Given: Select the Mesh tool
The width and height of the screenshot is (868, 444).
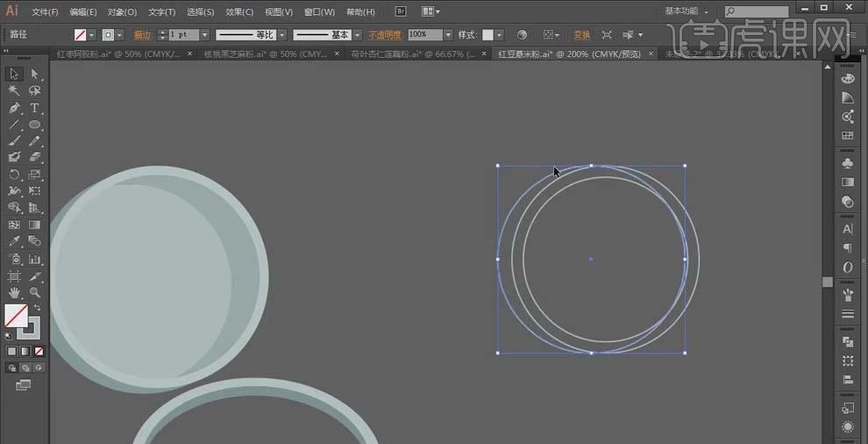Looking at the screenshot, I should [x=14, y=225].
